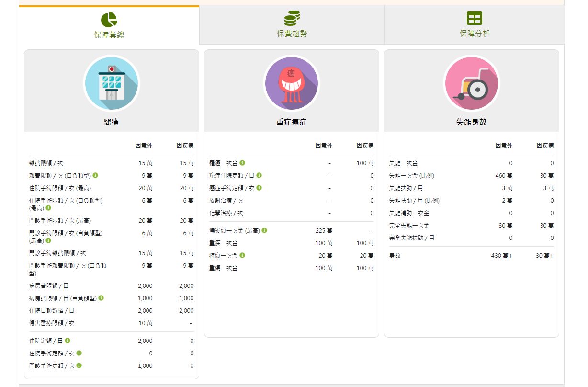Image resolution: width=588 pixels, height=387 pixels.
Task: Open info icon beside 住院手術限額 (自負額型) (最高)
Action: (x=48, y=208)
